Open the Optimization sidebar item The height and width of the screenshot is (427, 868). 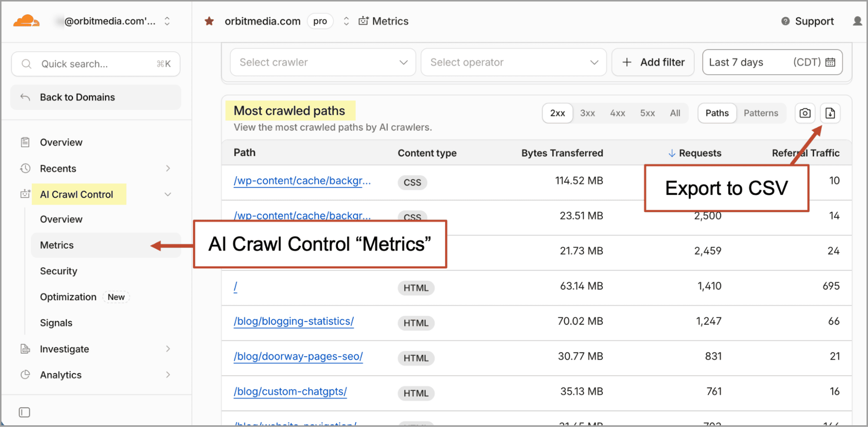coord(68,297)
